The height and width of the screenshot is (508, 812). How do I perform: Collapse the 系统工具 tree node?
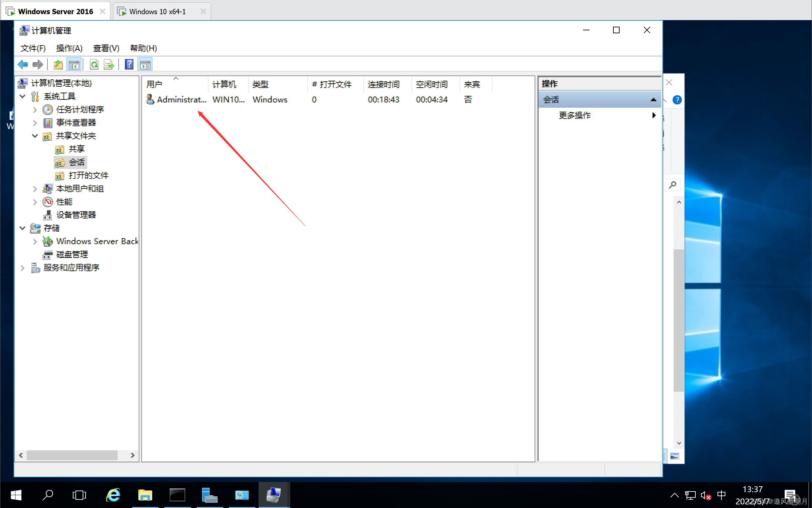[22, 97]
